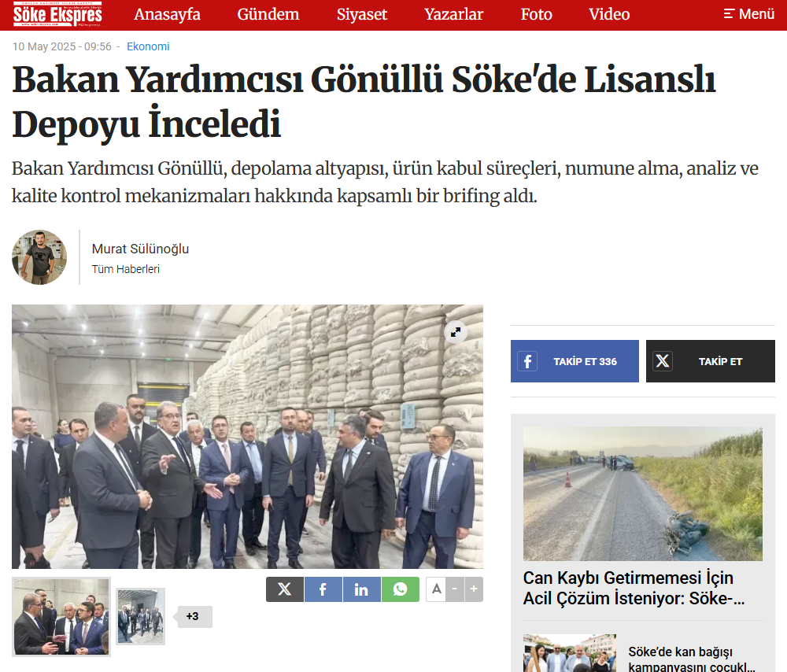Click the Söke Ekspres logo
The height and width of the screenshot is (672, 787).
click(57, 14)
